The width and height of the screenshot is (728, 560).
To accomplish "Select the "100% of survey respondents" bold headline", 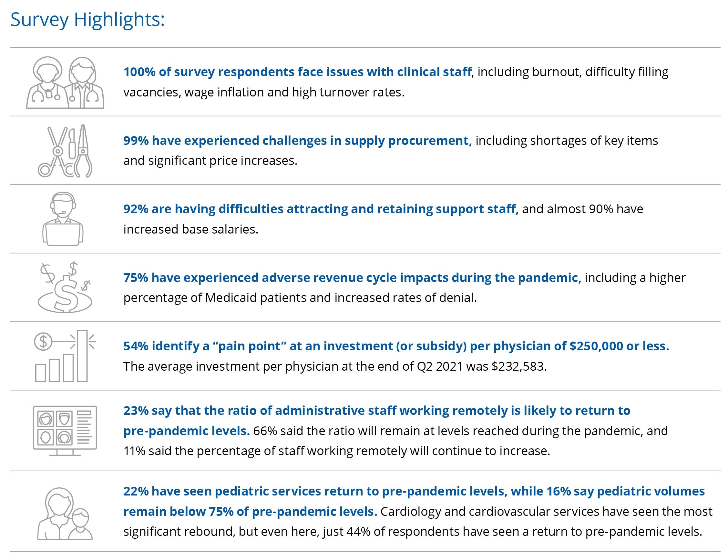I will click(x=297, y=72).
